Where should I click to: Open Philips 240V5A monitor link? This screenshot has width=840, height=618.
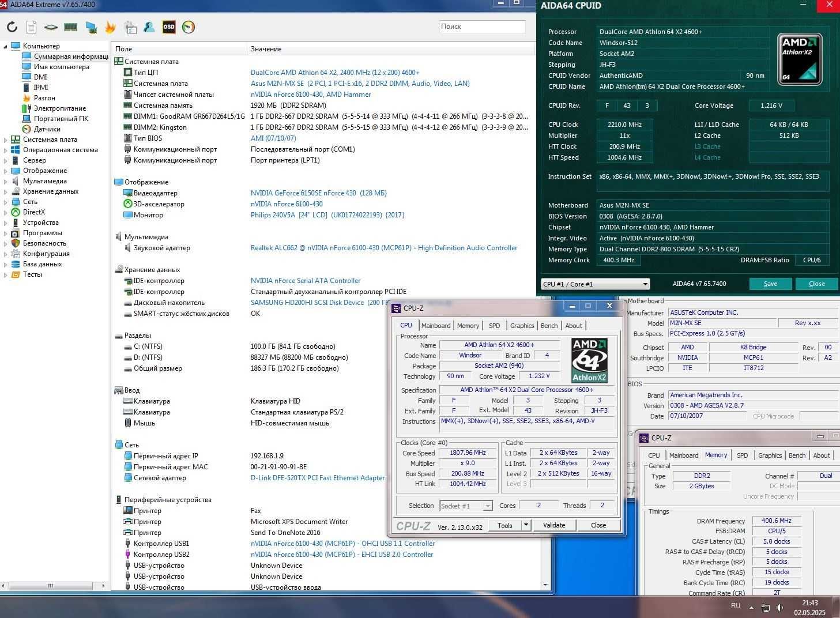click(327, 215)
